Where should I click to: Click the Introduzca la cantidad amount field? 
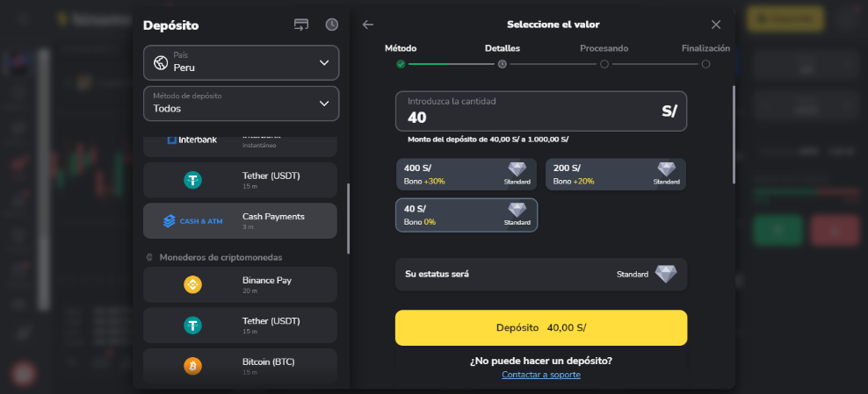[527, 111]
